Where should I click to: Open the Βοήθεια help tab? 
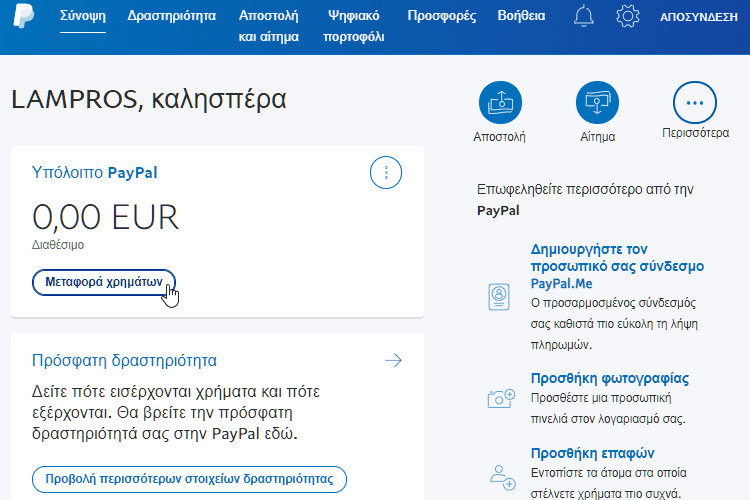point(521,16)
